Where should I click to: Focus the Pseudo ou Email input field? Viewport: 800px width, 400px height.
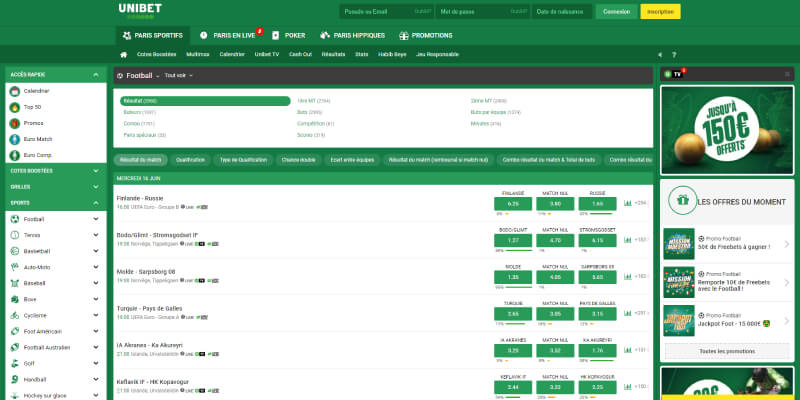tap(386, 12)
